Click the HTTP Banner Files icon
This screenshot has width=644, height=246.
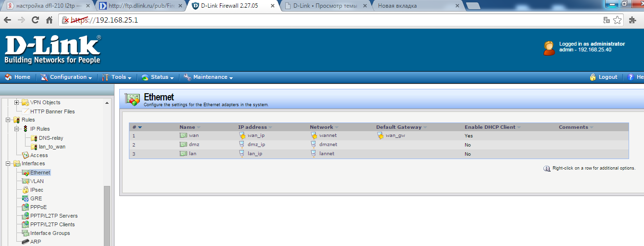coord(25,111)
